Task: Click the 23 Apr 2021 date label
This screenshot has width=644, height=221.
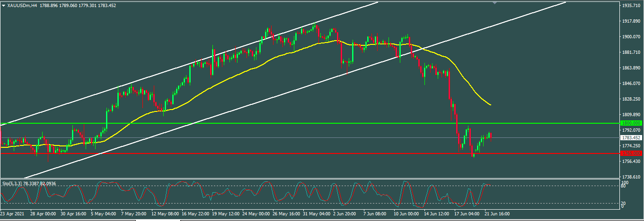Action: click(13, 214)
